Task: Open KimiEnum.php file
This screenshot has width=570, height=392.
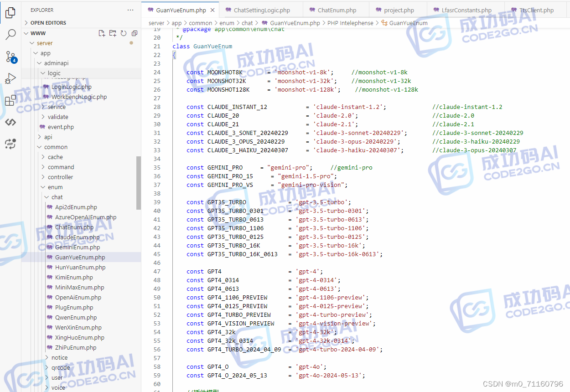Action: click(74, 278)
